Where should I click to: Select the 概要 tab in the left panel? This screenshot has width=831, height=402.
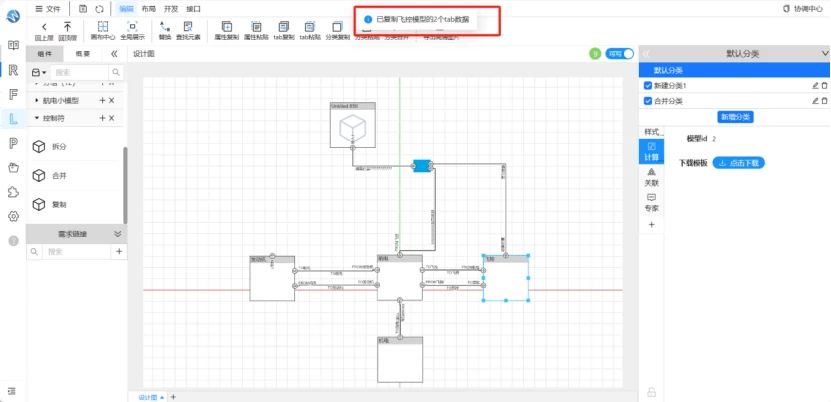pyautogui.click(x=82, y=54)
